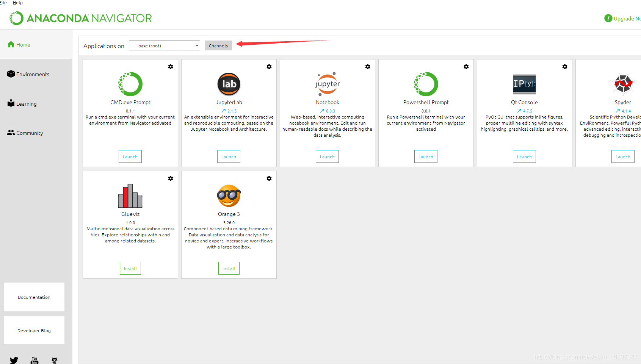The height and width of the screenshot is (364, 641).
Task: Click the JupyterLab 2.1.5 version number
Action: [x=232, y=111]
